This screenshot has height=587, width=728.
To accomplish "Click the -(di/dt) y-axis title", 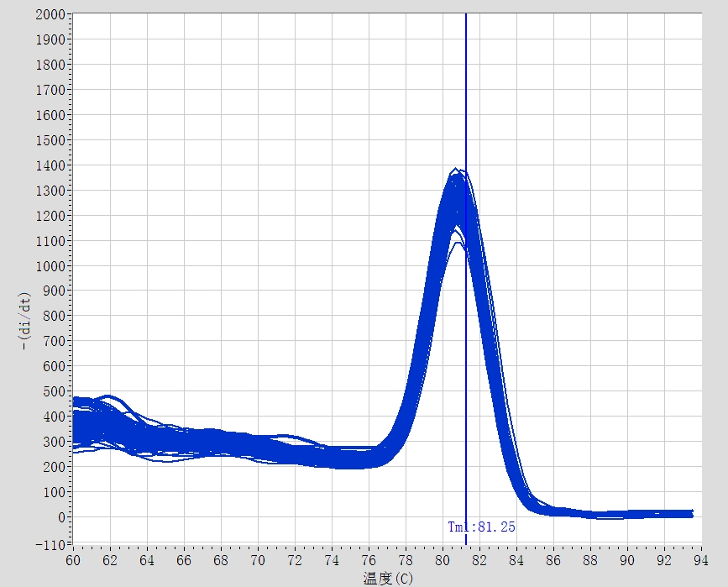I will point(26,320).
